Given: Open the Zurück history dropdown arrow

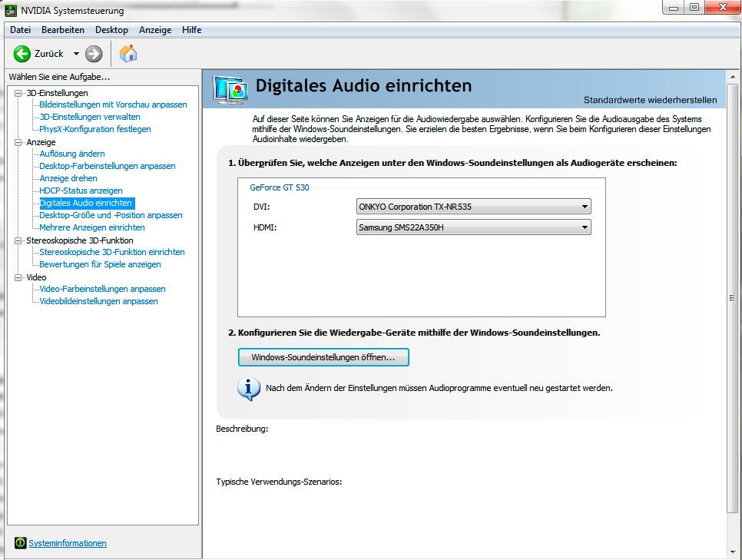Looking at the screenshot, I should coord(76,54).
